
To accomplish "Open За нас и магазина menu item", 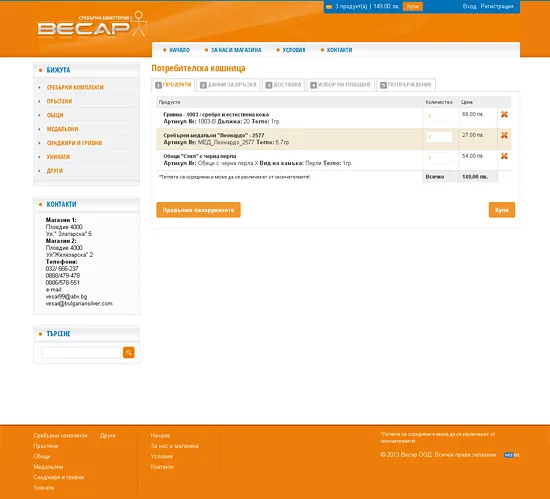I will point(236,50).
